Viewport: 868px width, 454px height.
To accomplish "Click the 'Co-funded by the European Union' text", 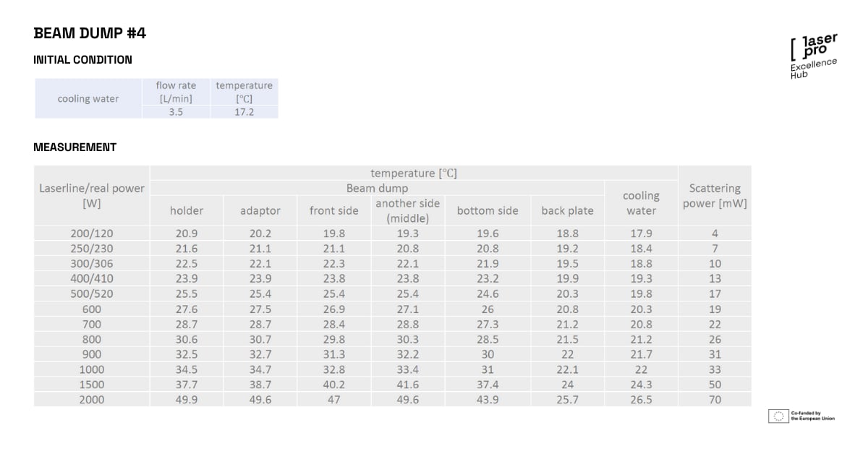I will tap(812, 416).
